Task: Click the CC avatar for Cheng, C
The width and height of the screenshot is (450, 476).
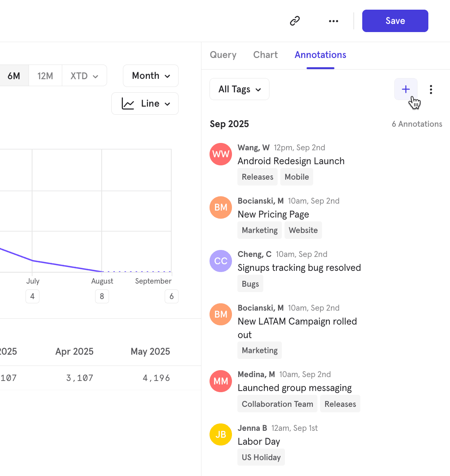Action: [x=221, y=261]
